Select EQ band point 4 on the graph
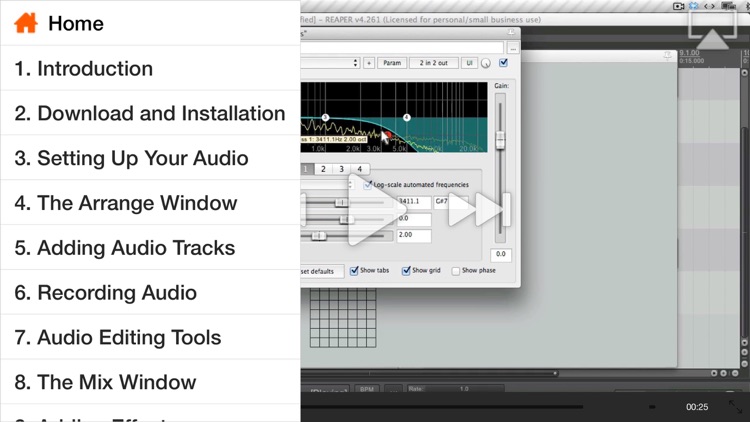 coord(407,117)
